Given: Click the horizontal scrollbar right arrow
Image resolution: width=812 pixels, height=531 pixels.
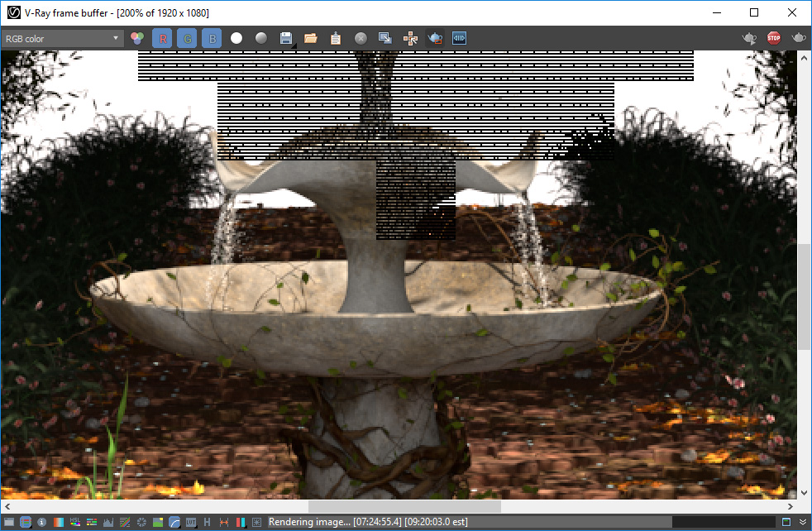Looking at the screenshot, I should [791, 506].
